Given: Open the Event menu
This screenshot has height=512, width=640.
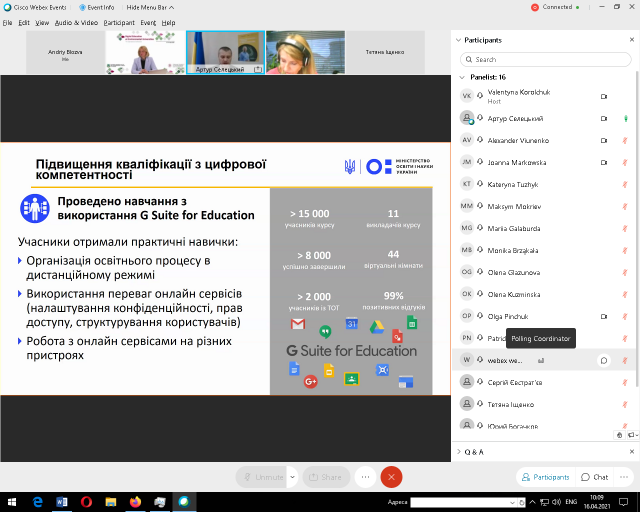Looking at the screenshot, I should 148,22.
